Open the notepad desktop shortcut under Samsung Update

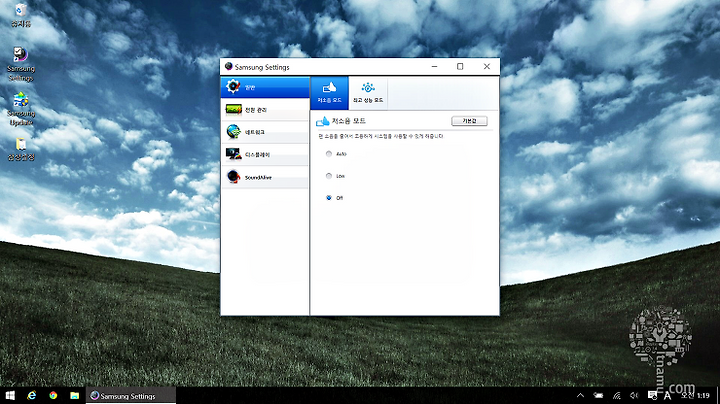(x=21, y=149)
